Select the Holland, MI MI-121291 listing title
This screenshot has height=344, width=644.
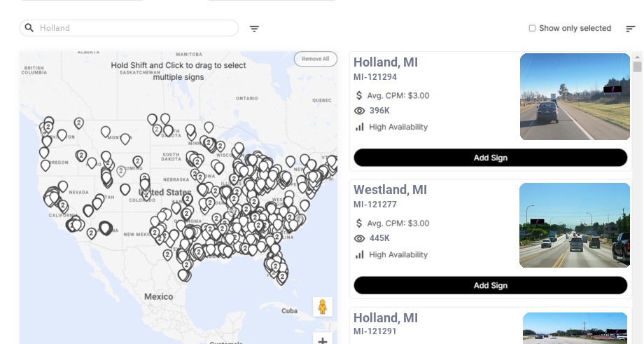click(386, 318)
